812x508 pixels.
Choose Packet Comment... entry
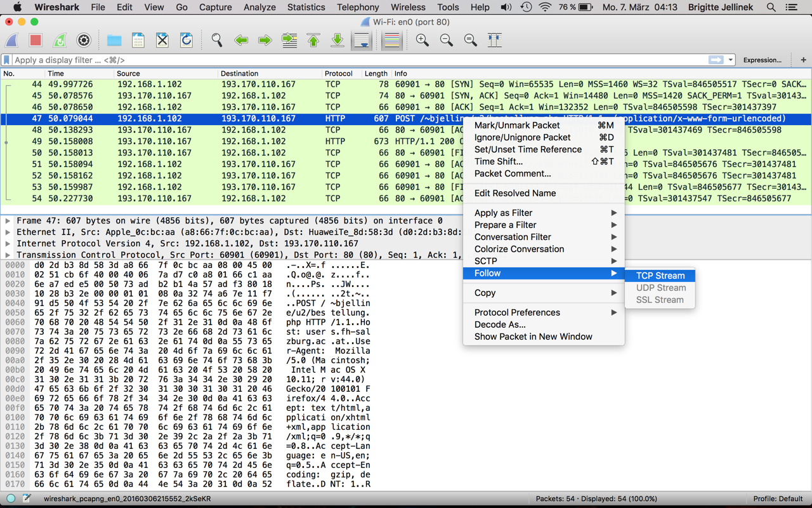pyautogui.click(x=544, y=173)
